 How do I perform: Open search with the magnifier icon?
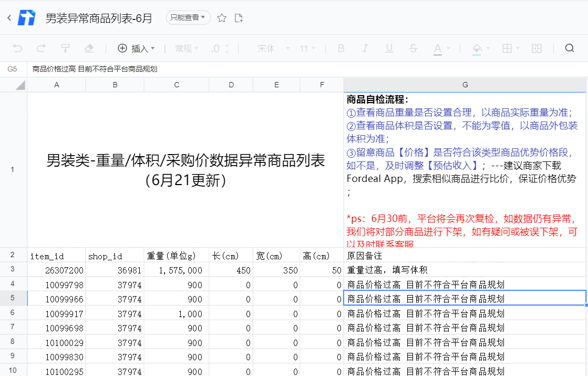[x=570, y=48]
